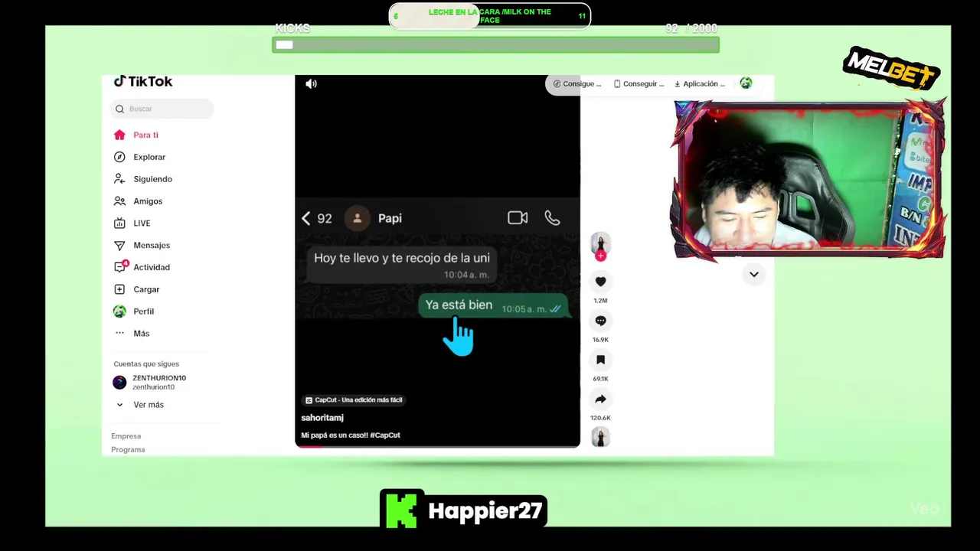
Task: Click the MELBET logo
Action: tap(891, 69)
